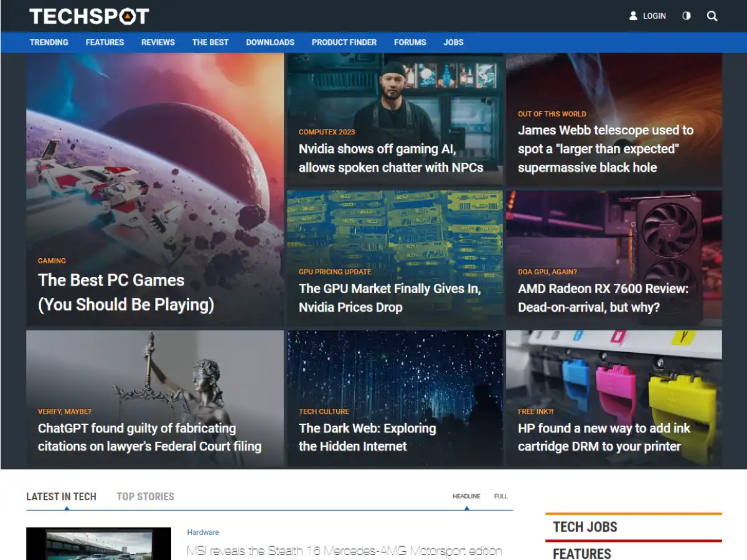Open The Dark Web article
This screenshot has width=747, height=560.
click(367, 437)
